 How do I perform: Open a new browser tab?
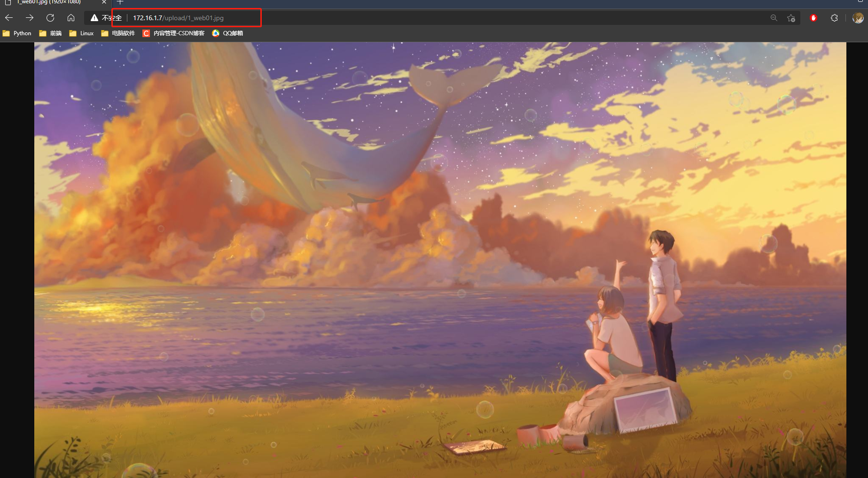[120, 2]
